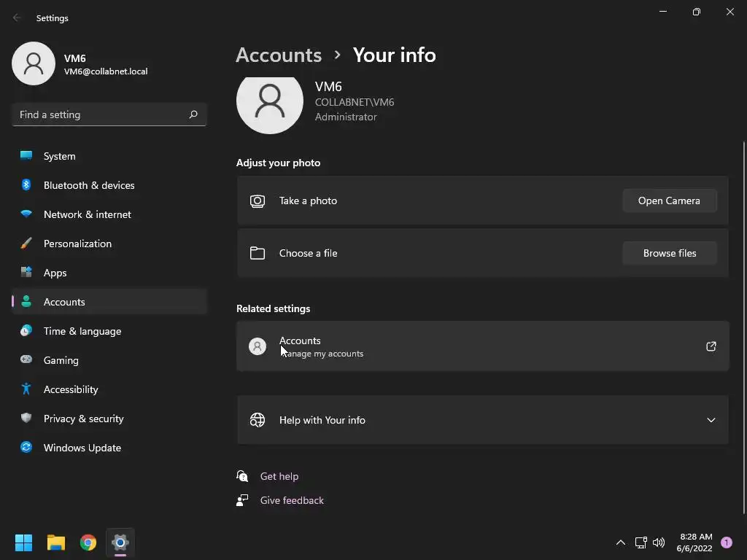Select Time & language in sidebar
Image resolution: width=747 pixels, height=560 pixels.
[82, 331]
